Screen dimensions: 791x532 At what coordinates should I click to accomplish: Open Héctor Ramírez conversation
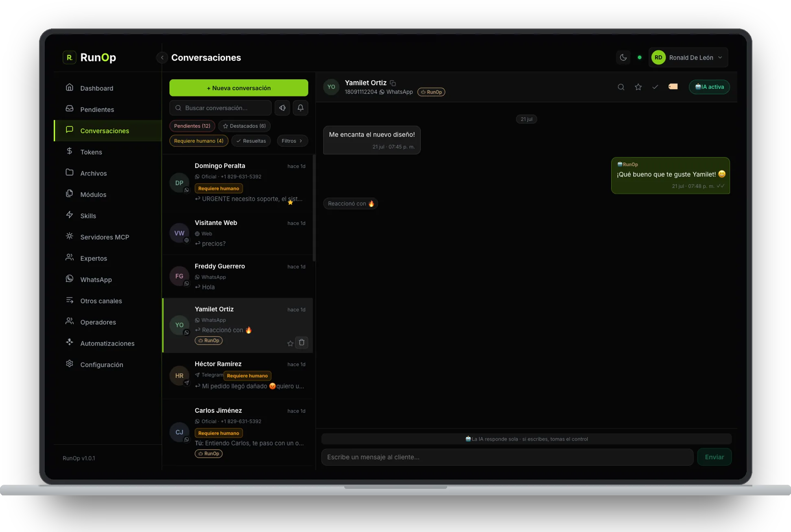[238, 375]
